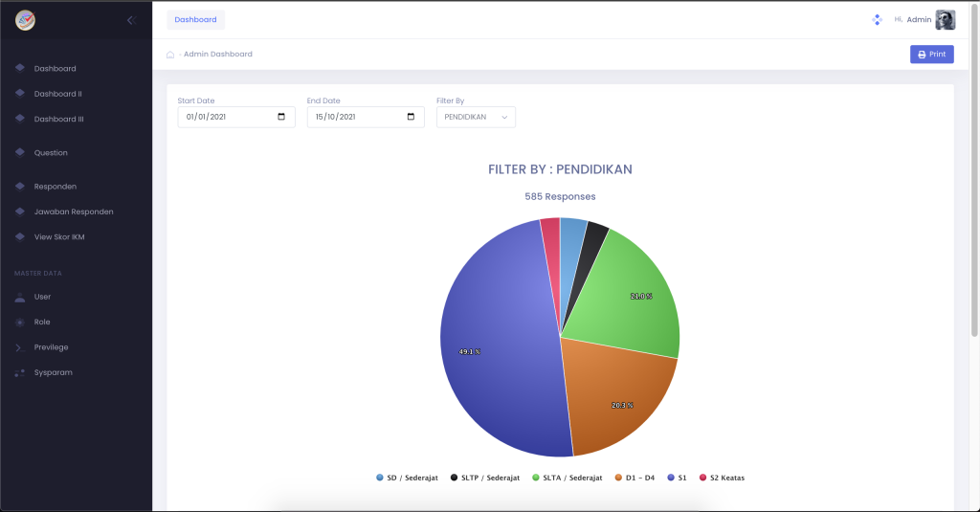Open the quick-actions icon next to Hi, Admin
Viewport: 980px width, 512px height.
[877, 19]
